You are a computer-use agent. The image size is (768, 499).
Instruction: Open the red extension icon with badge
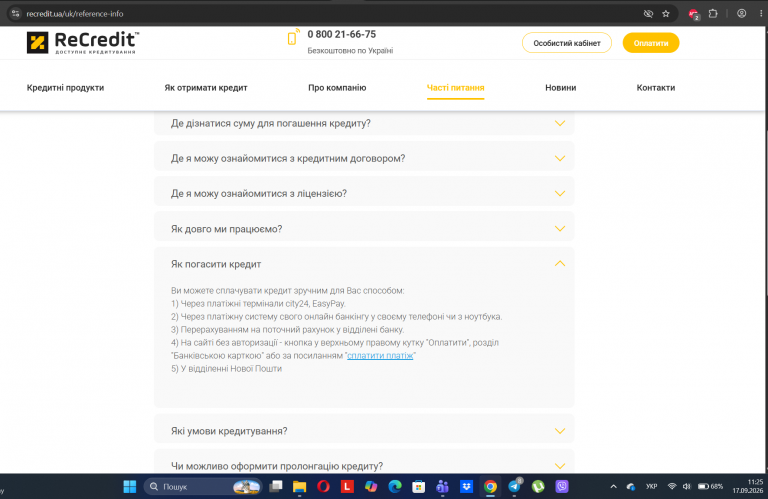point(694,14)
